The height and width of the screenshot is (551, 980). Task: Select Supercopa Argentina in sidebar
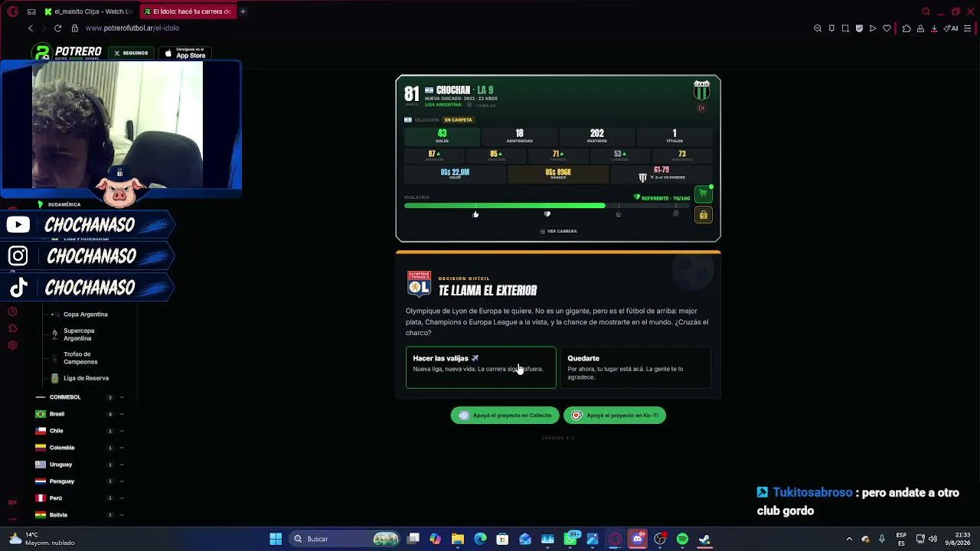pyautogui.click(x=79, y=334)
